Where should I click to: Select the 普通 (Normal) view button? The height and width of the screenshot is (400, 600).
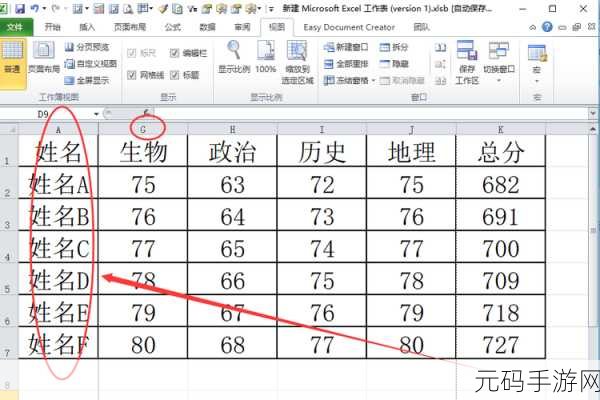[13, 63]
